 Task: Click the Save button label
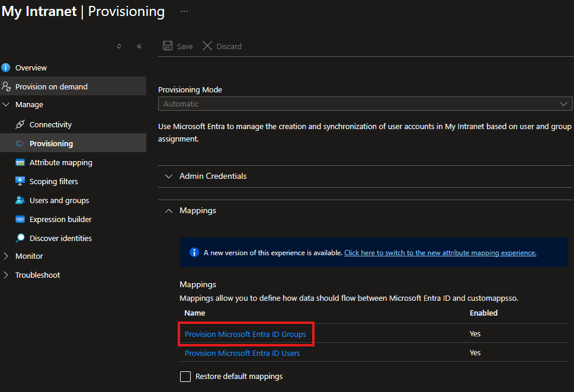tap(185, 47)
